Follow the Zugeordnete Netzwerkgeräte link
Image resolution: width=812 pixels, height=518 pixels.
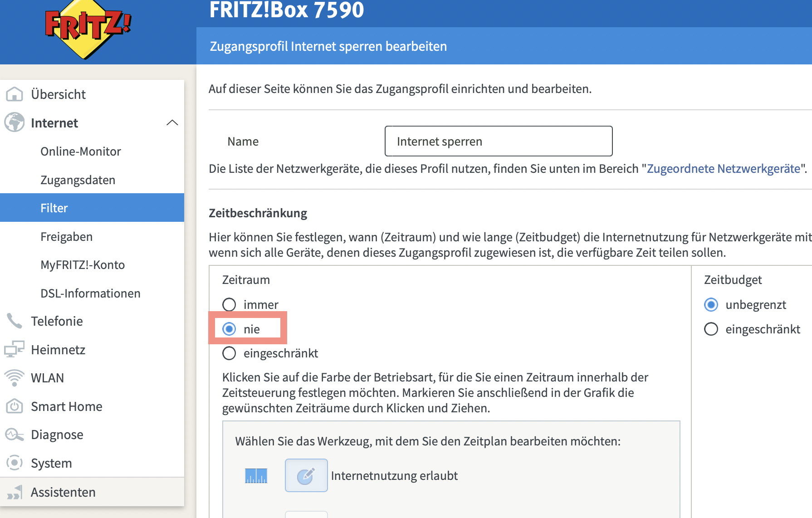724,169
